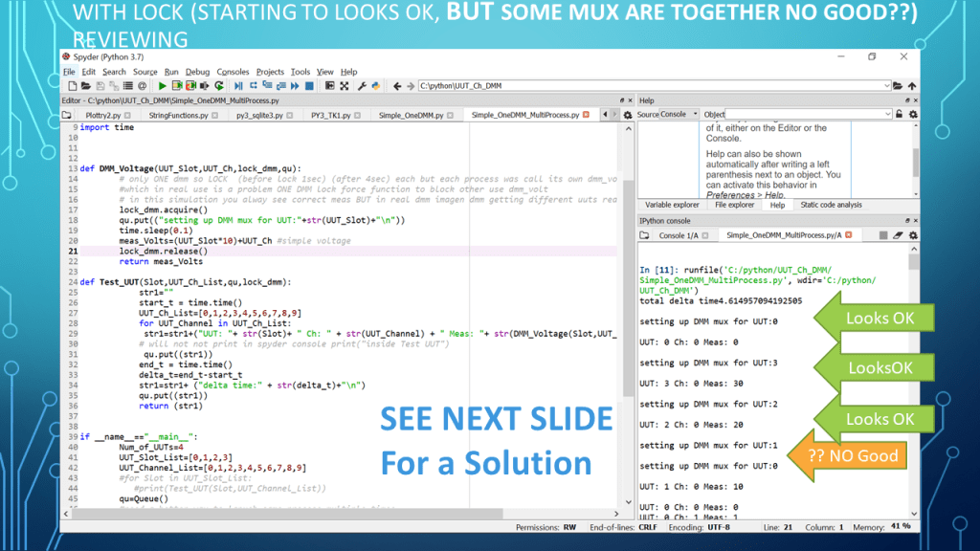
Task: Open the Debug menu
Action: coord(197,72)
